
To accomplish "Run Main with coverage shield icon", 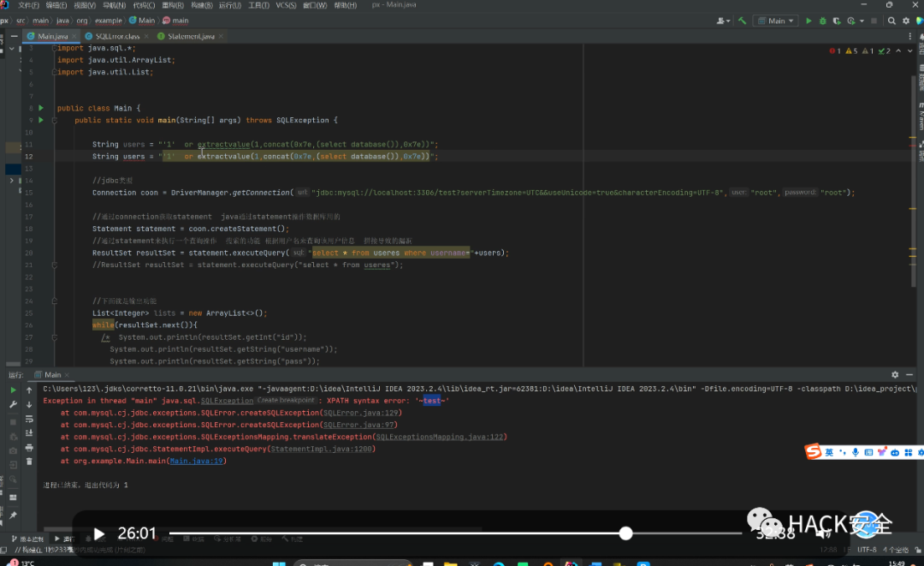I will pyautogui.click(x=837, y=21).
